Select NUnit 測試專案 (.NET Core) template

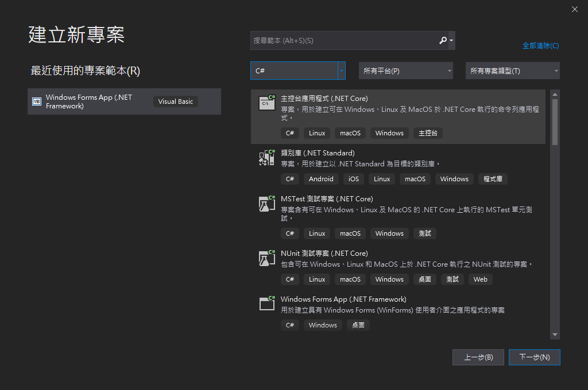click(398, 266)
